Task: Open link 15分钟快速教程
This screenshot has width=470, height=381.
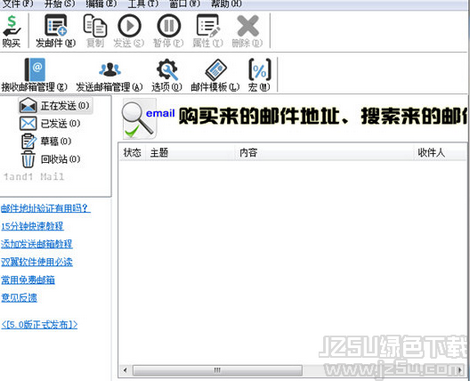Action: point(32,226)
